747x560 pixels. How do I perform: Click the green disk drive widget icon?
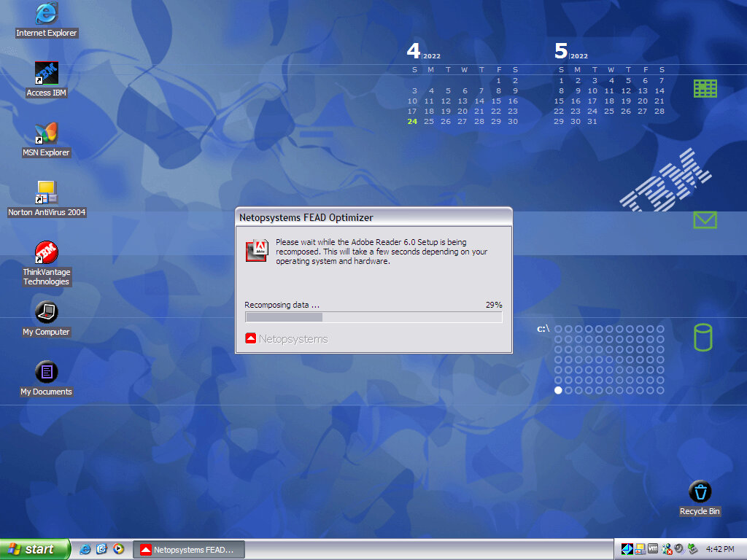coord(703,338)
